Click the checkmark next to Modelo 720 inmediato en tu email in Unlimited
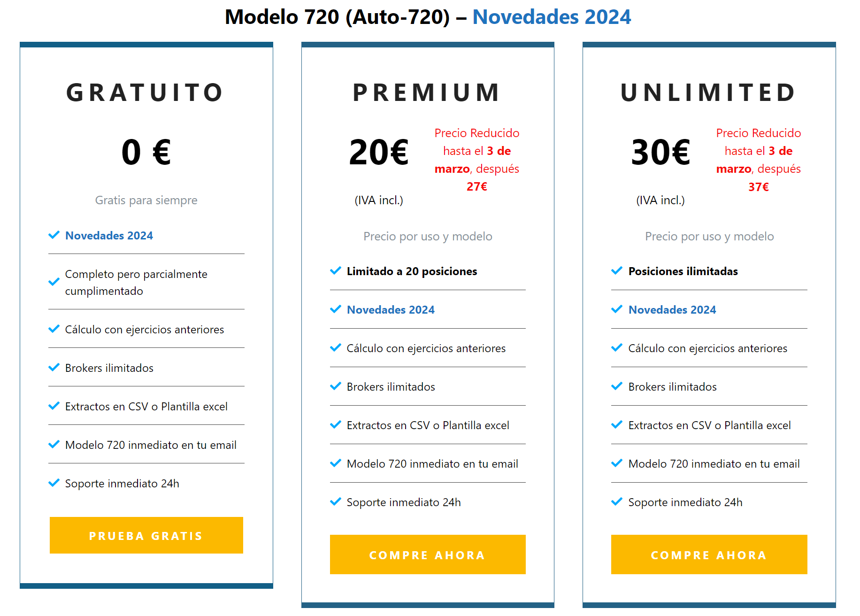 tap(616, 463)
